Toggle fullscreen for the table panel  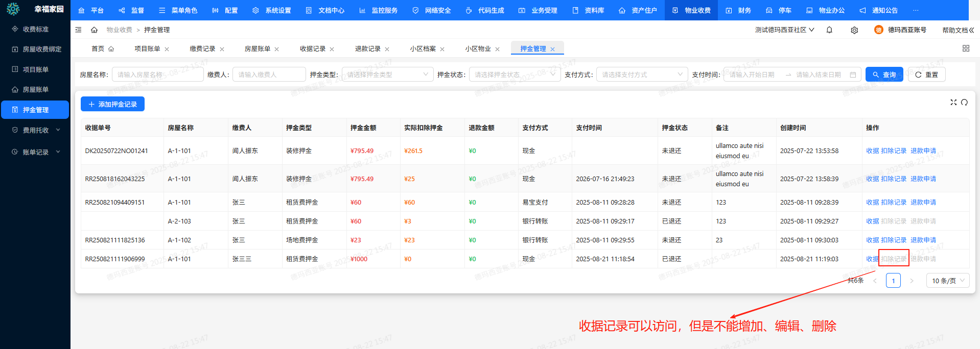[953, 103]
